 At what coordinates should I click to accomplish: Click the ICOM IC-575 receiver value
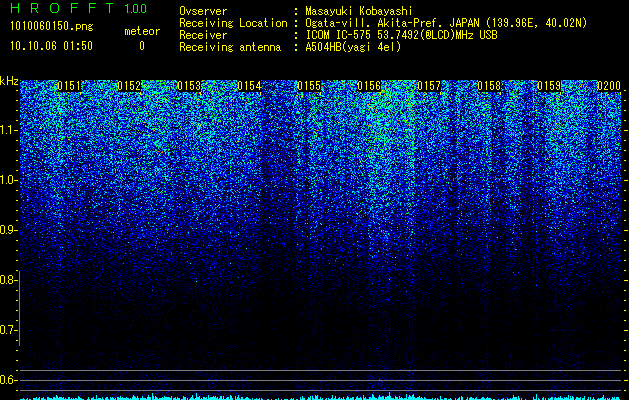coord(401,35)
